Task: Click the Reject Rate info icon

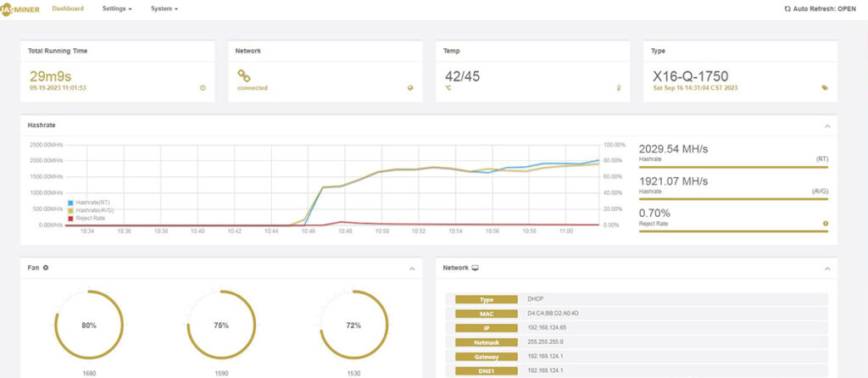Action: (826, 224)
